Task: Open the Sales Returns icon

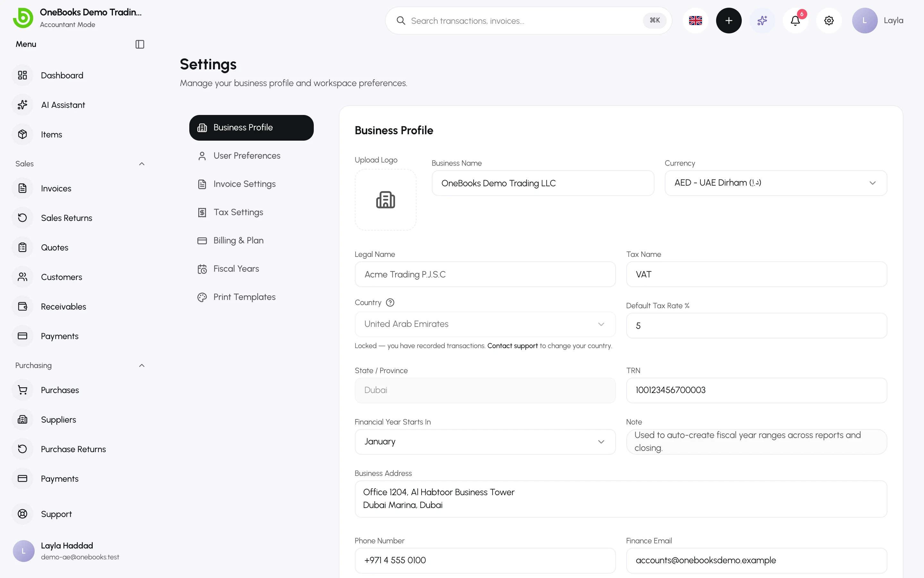Action: (22, 217)
